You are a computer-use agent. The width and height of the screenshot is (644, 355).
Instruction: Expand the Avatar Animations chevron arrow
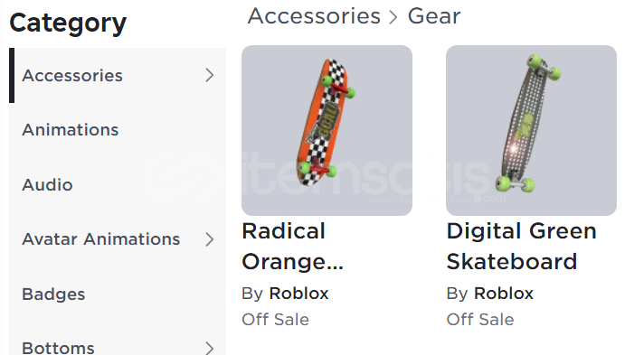(210, 239)
